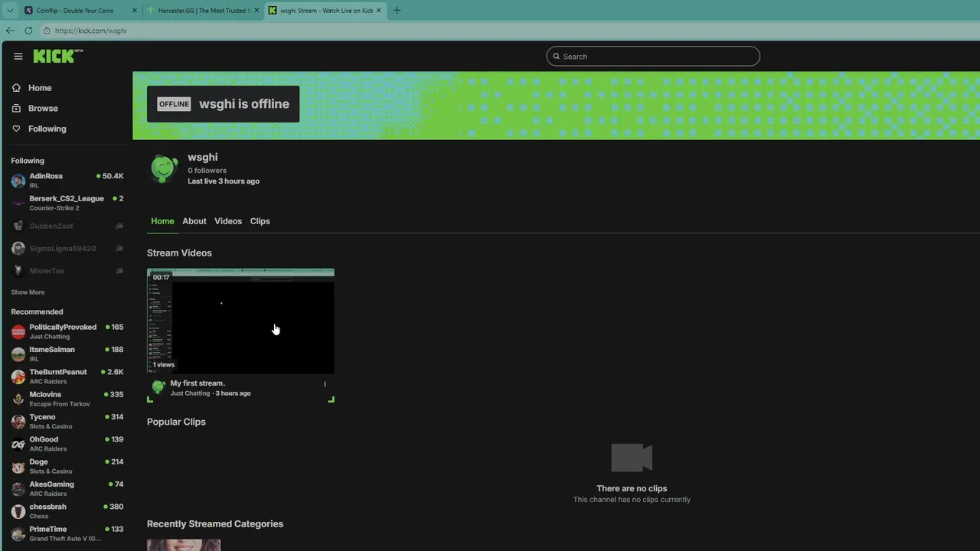Open browser tab list dropdown
The image size is (980, 551).
9,11
